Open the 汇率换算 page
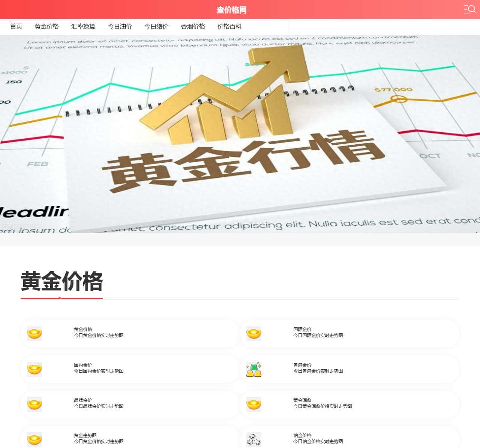The height and width of the screenshot is (448, 480). tap(83, 26)
